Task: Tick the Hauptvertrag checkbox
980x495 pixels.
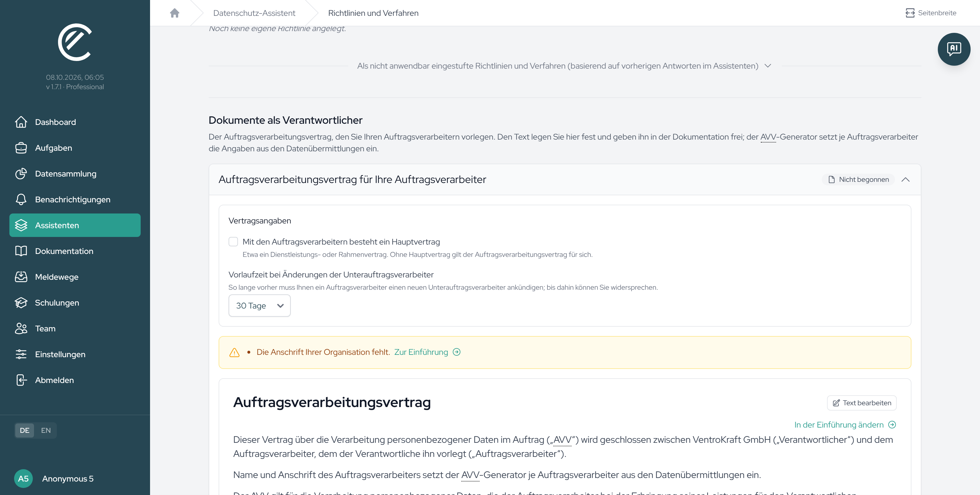Action: tap(233, 241)
